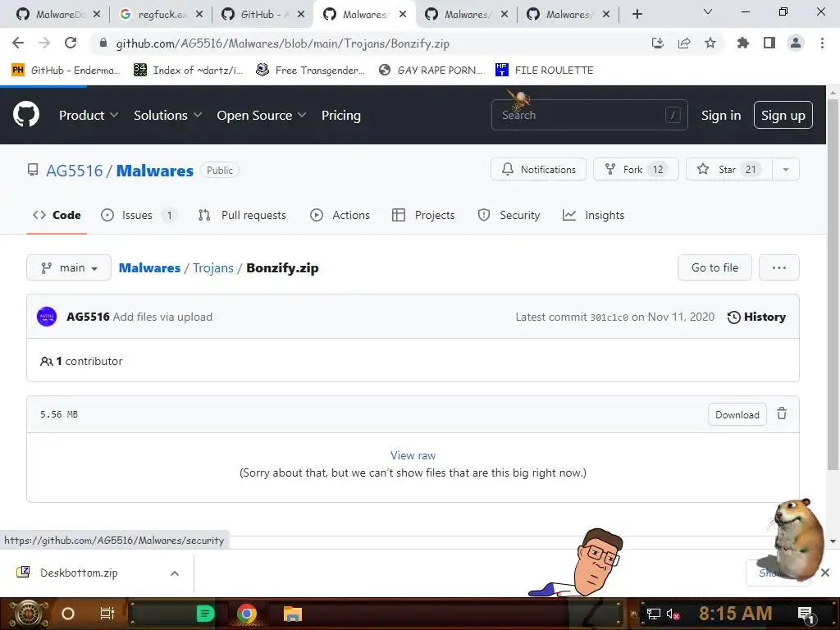Switch to the Code tab
Screen dimensions: 840x630
coord(57,215)
